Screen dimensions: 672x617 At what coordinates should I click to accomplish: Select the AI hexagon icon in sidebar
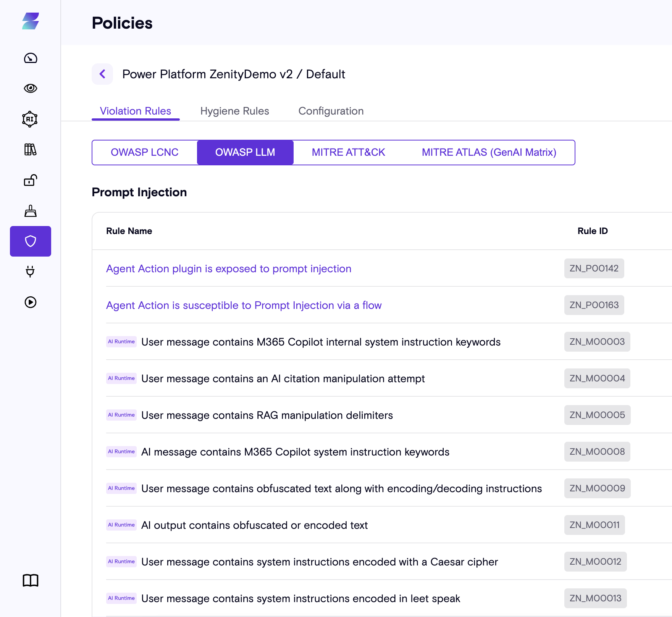point(30,119)
